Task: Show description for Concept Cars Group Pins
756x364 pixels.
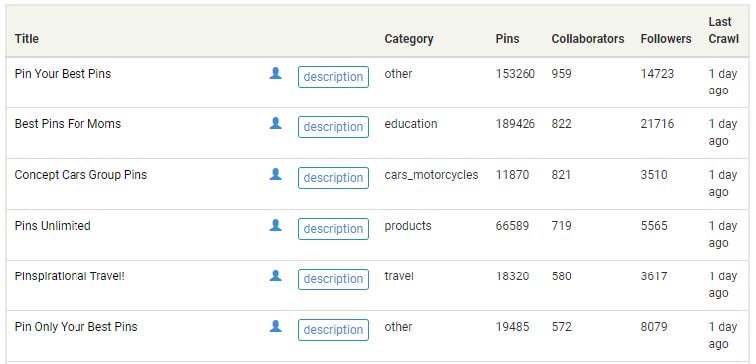Action: pyautogui.click(x=333, y=178)
